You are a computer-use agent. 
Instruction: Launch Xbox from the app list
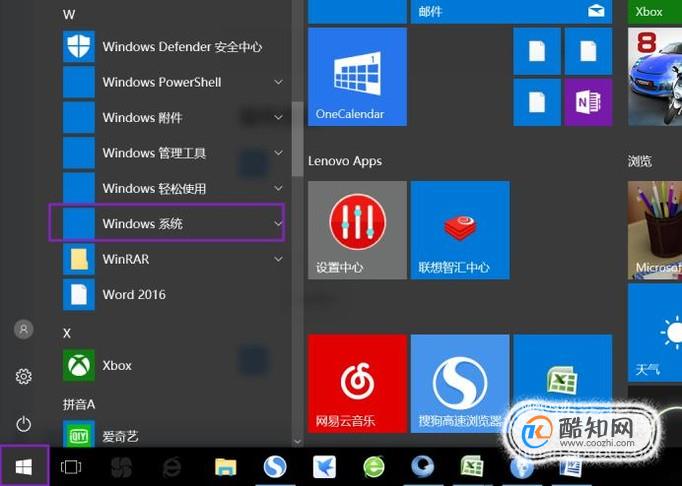174,365
